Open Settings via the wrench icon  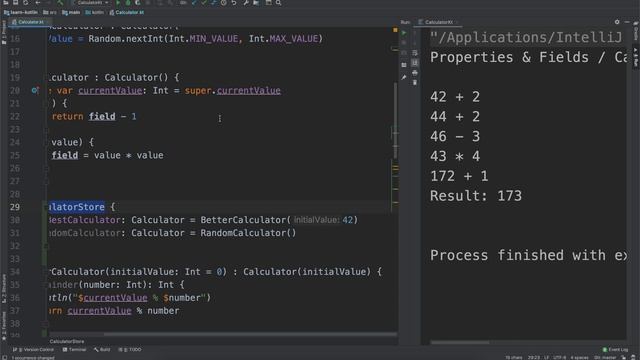246,2
